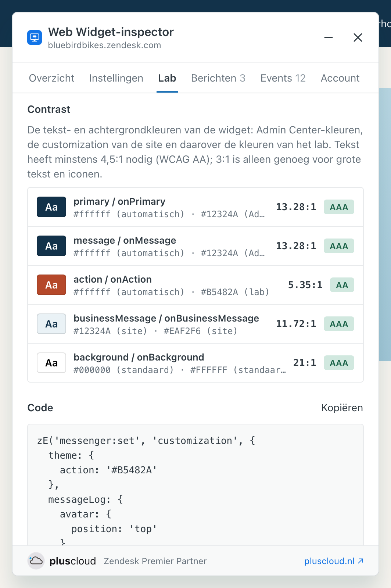Select 'background / onBackground' label
This screenshot has height=588, width=391.
(139, 357)
